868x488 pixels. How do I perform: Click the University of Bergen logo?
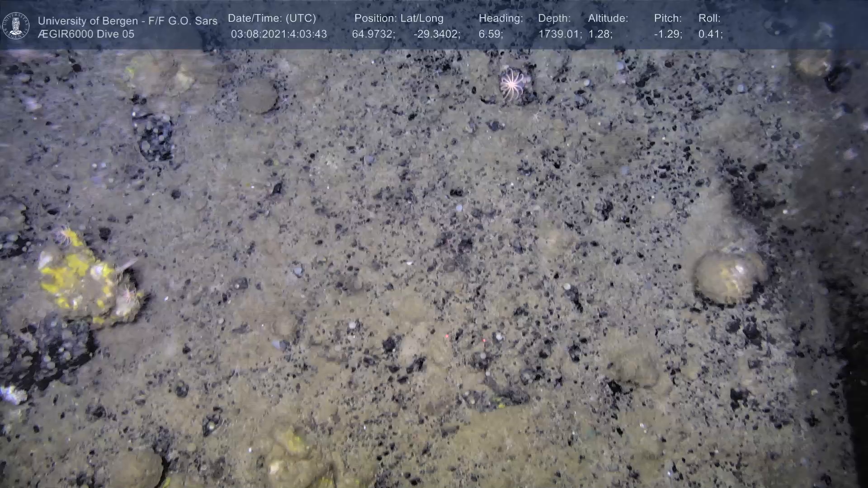[16, 25]
